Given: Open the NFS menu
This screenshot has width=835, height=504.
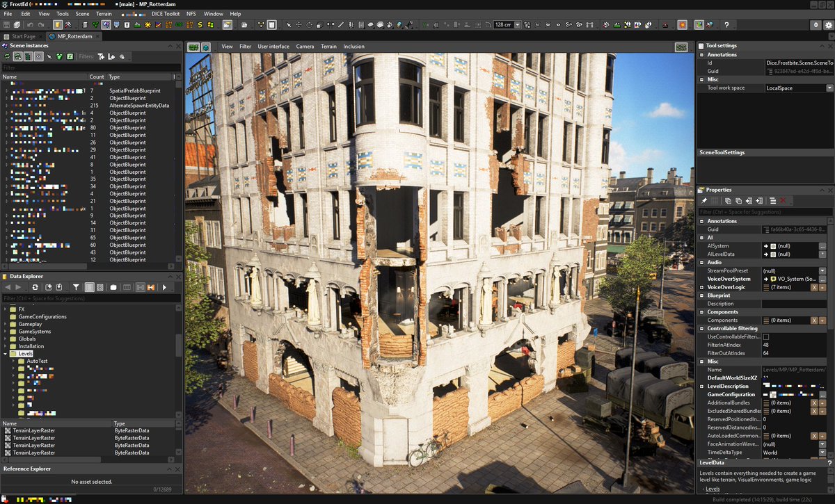Looking at the screenshot, I should point(191,14).
